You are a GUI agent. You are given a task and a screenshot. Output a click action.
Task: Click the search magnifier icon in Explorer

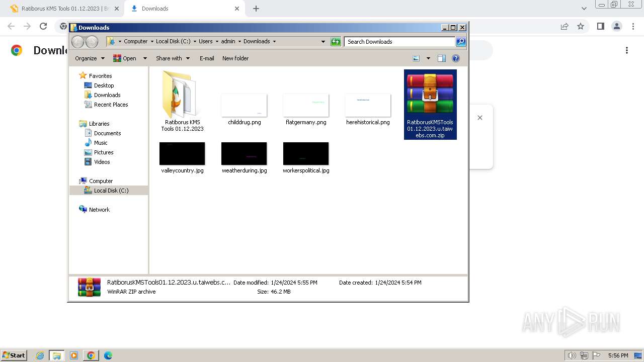[x=461, y=42]
